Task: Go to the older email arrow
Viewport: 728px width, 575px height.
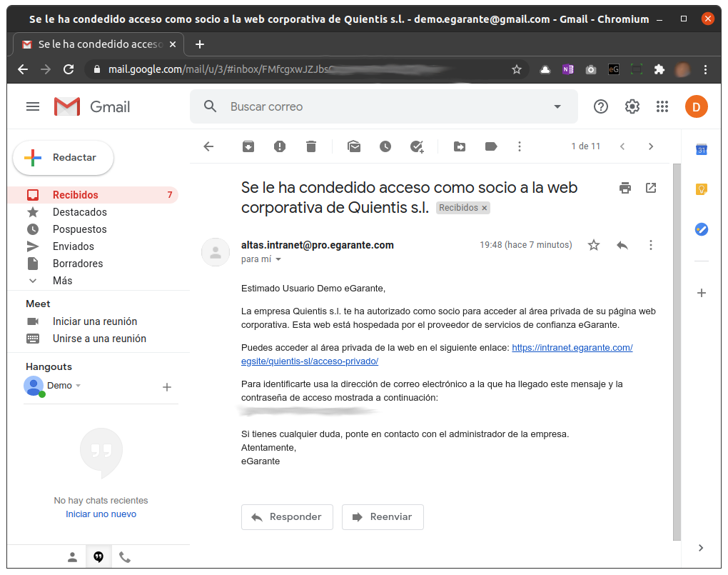Action: 651,147
